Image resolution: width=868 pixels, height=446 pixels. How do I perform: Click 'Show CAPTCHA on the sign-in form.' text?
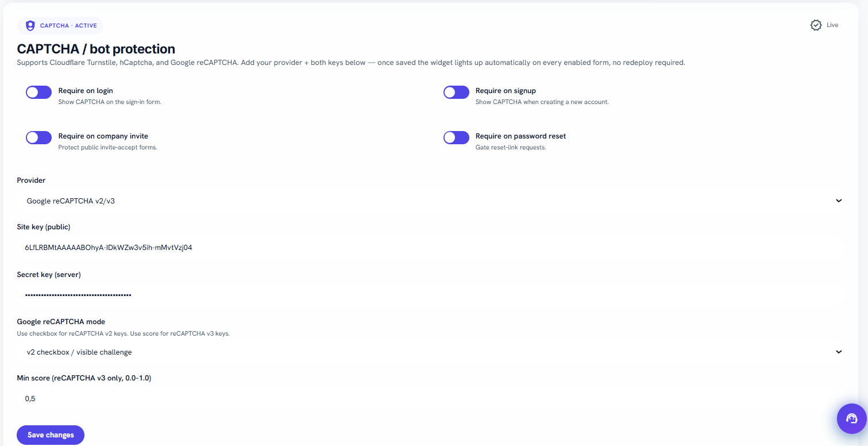click(110, 102)
